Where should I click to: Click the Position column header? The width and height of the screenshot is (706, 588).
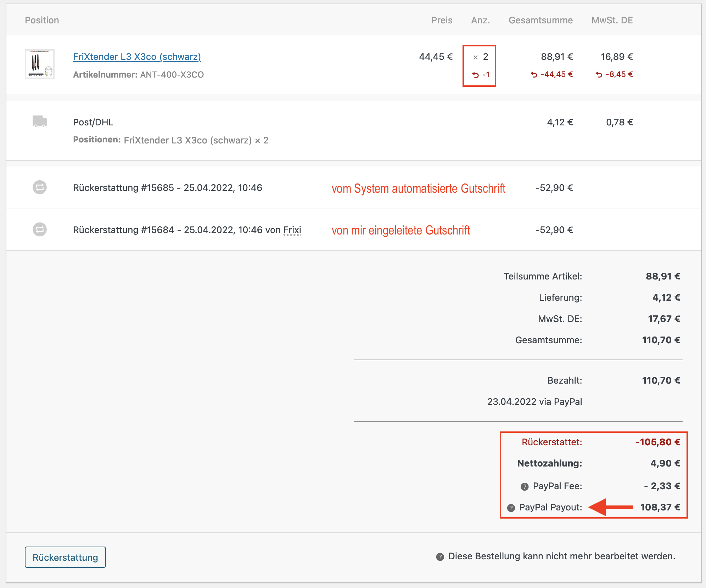click(42, 20)
